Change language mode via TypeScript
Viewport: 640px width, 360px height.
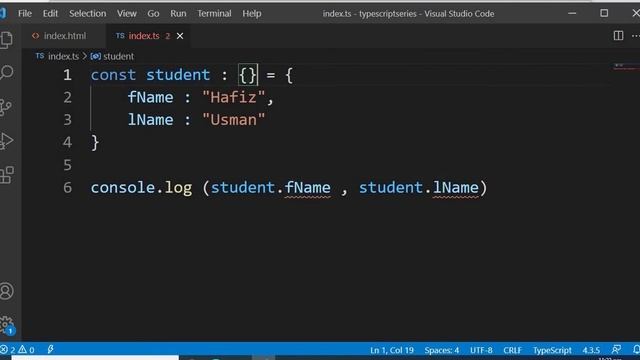(552, 350)
